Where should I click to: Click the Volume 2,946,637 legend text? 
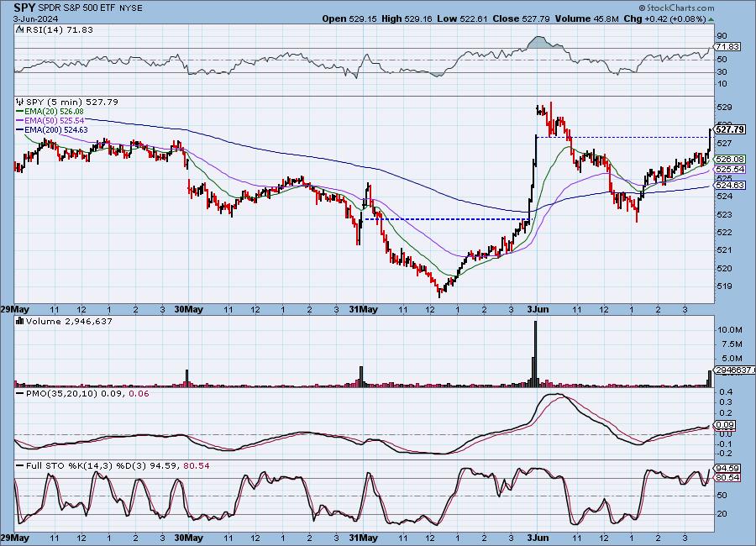69,321
